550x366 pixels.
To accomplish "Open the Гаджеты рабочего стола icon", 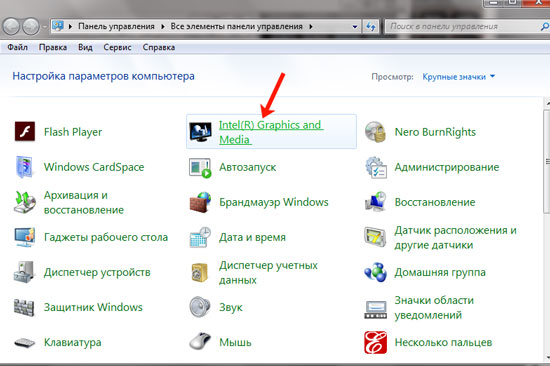I will point(25,238).
